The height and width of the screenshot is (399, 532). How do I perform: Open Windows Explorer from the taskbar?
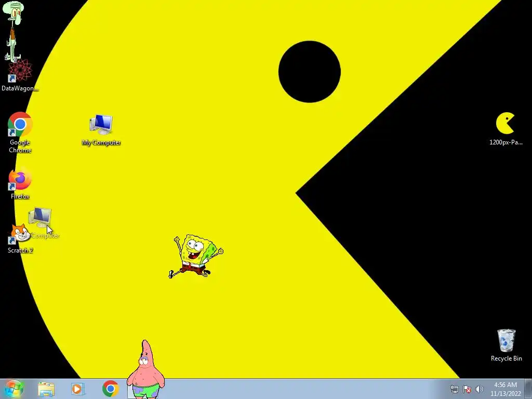click(x=46, y=389)
